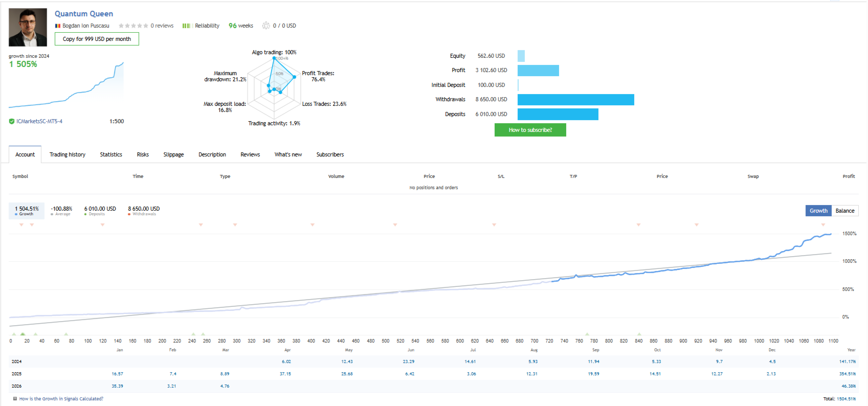Open the Slippage tab
Viewport: 868px width, 406px height.
coord(173,154)
